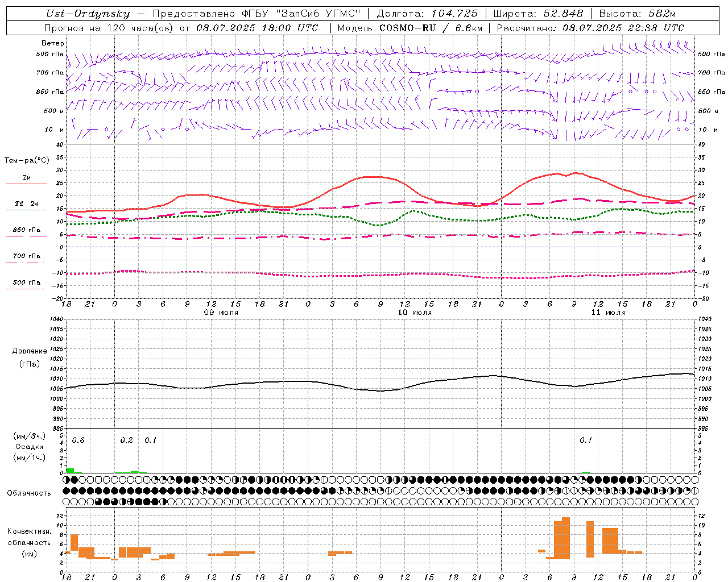This screenshot has width=728, height=582.
Task: Select the Тем-ра(°C) axis title
Action: 27,161
